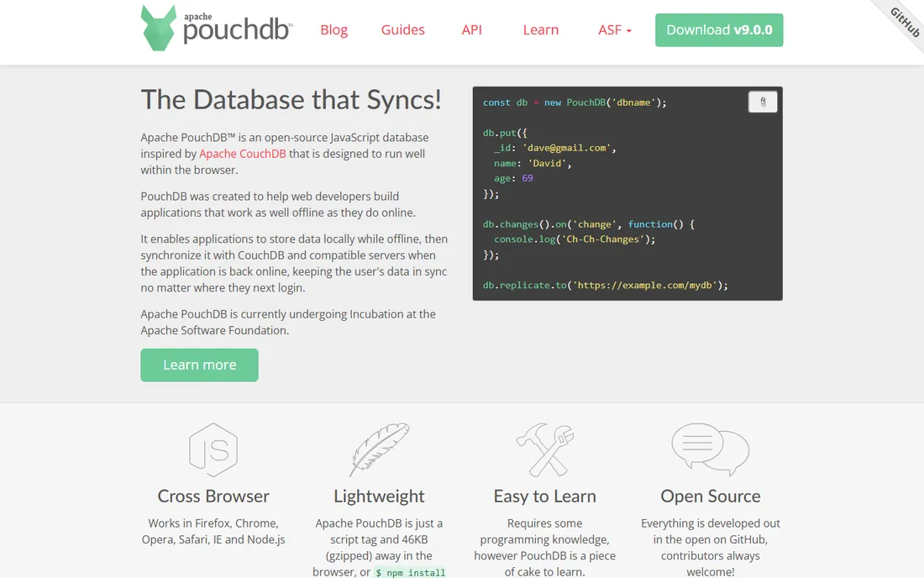Click the Lightweight heading
This screenshot has width=924, height=578.
(x=379, y=497)
